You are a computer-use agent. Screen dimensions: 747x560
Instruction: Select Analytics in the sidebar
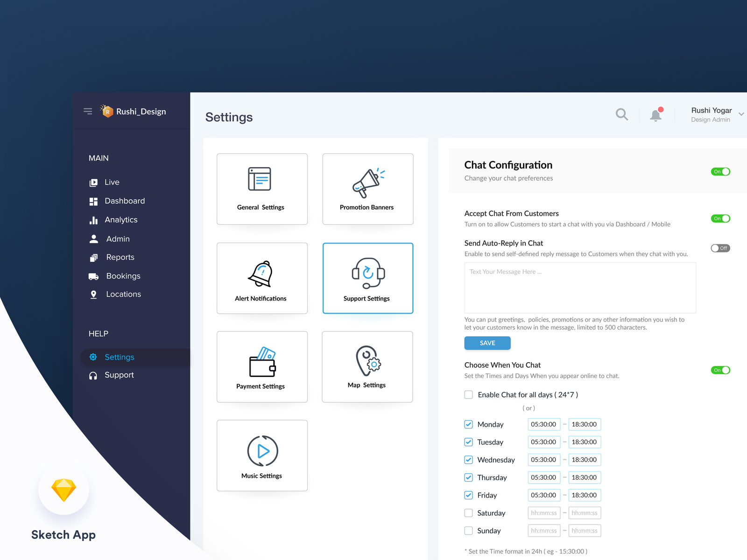[121, 220]
